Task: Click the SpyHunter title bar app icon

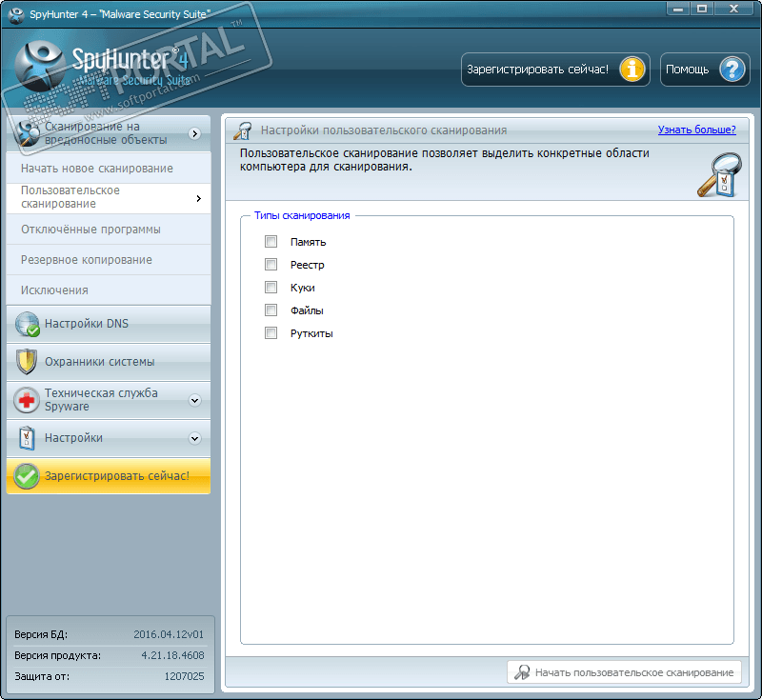Action: 16,14
